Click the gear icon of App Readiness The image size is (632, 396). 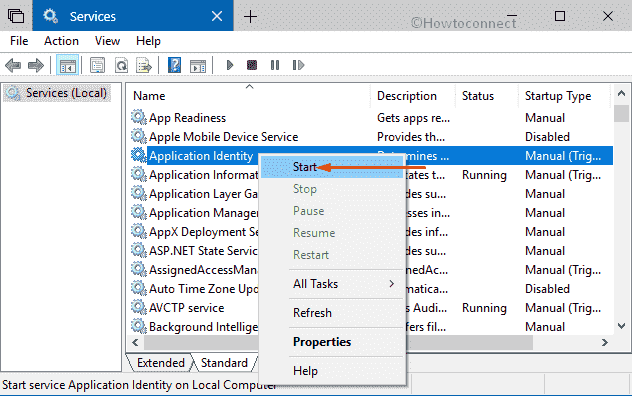pyautogui.click(x=139, y=117)
